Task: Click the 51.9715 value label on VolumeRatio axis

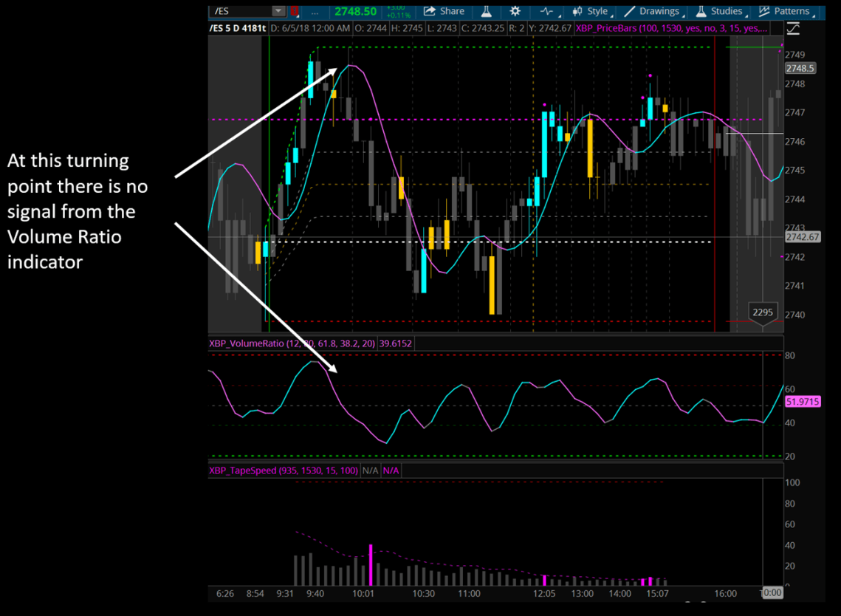Action: [x=803, y=402]
